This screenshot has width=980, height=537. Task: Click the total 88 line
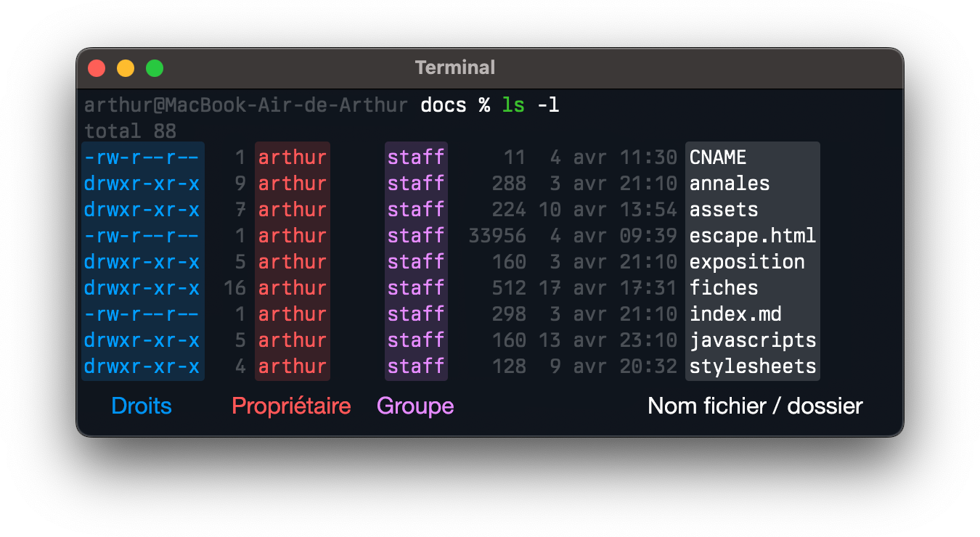point(130,131)
